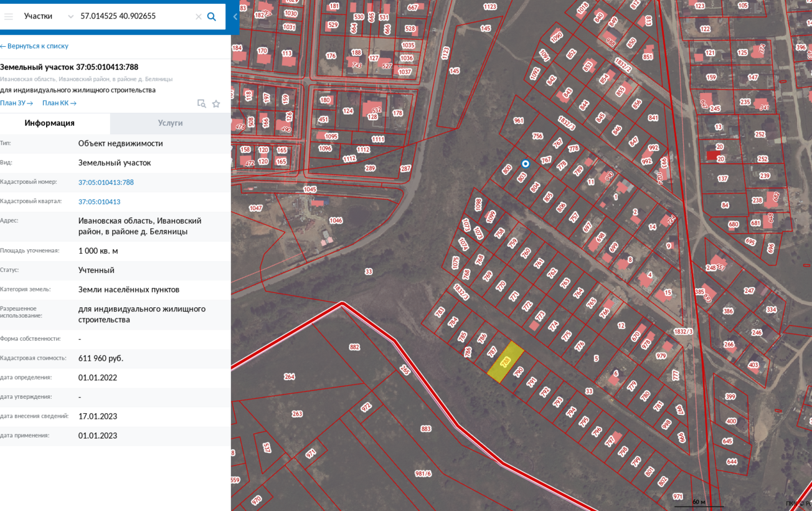Clear the coordinate search field
Viewport: 812px width, 511px height.
[199, 17]
